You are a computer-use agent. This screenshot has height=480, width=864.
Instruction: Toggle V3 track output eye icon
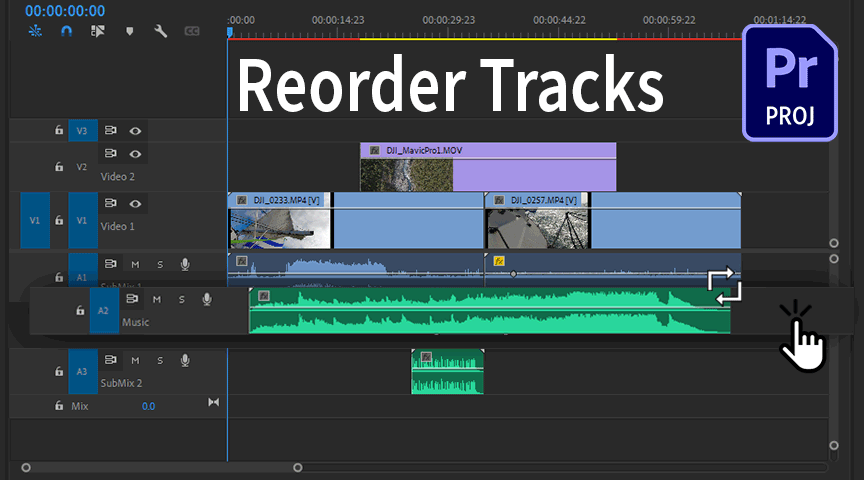[135, 131]
